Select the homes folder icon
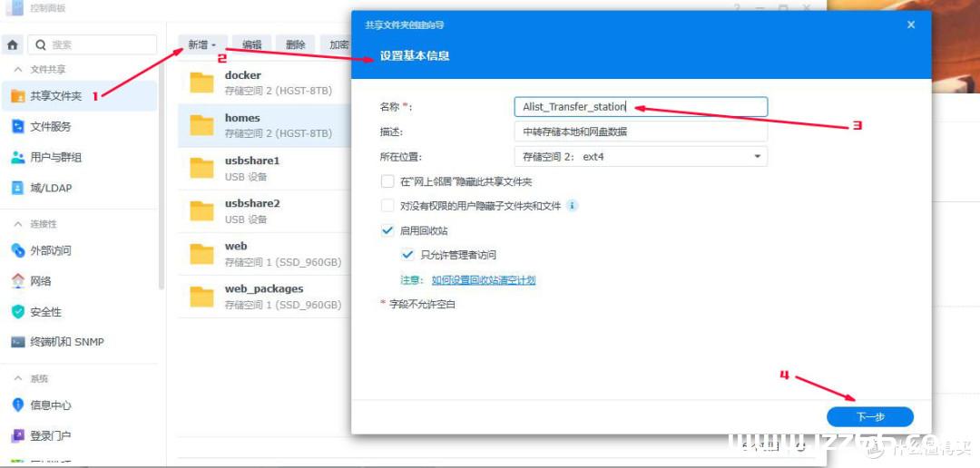 tap(201, 125)
